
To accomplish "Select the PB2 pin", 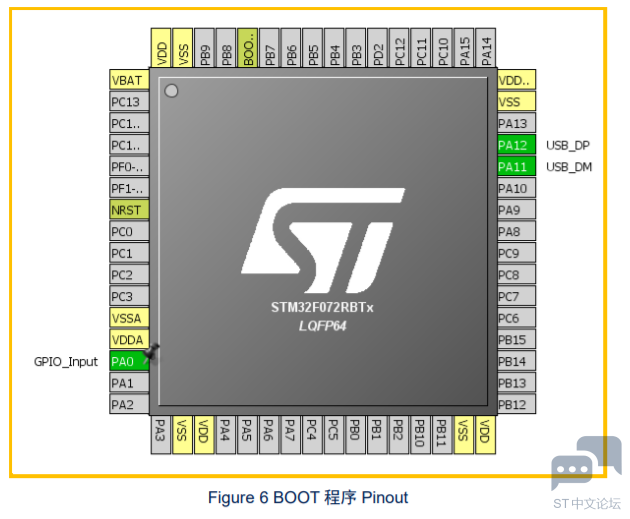I will click(x=399, y=435).
